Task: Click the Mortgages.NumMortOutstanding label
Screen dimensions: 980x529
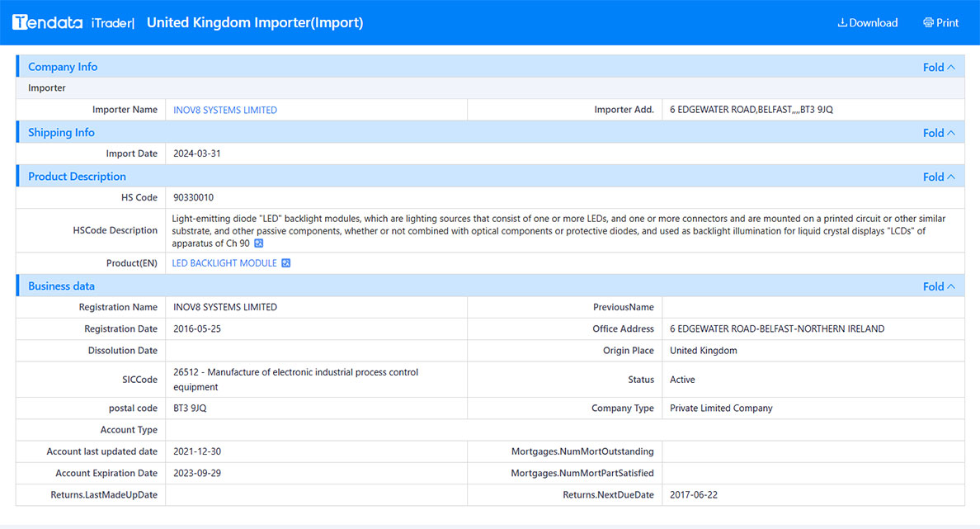Action: (x=582, y=451)
